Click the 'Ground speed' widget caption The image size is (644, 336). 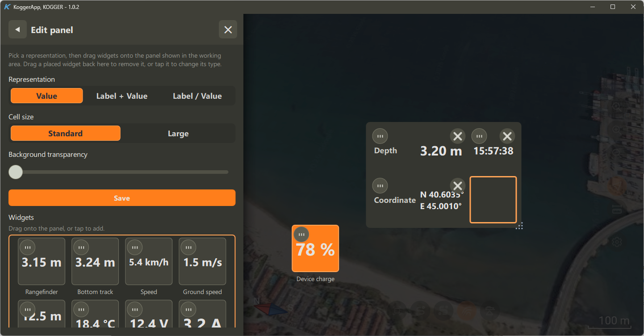tap(202, 292)
